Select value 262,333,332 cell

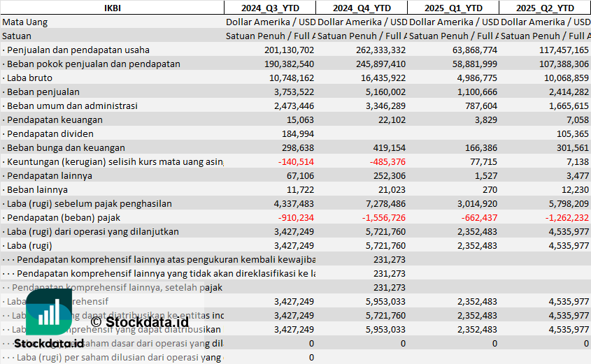380,50
